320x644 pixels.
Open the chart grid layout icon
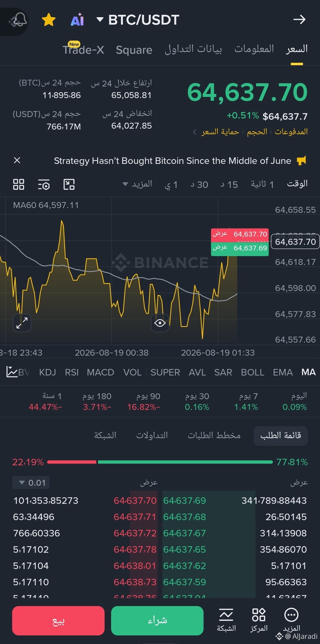[19, 184]
